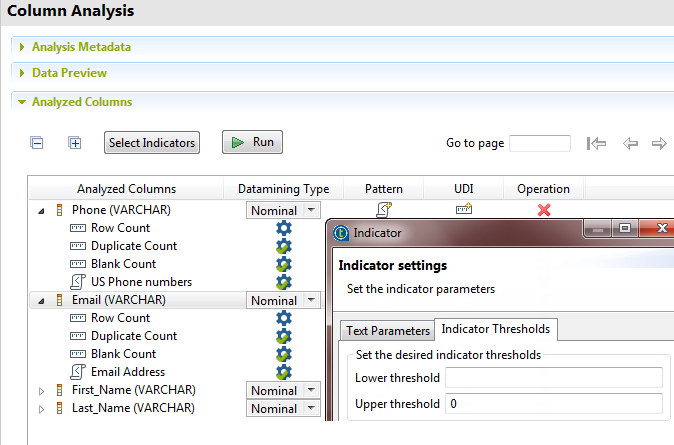Select the Email Address indicator row
The height and width of the screenshot is (445, 674).
[128, 372]
